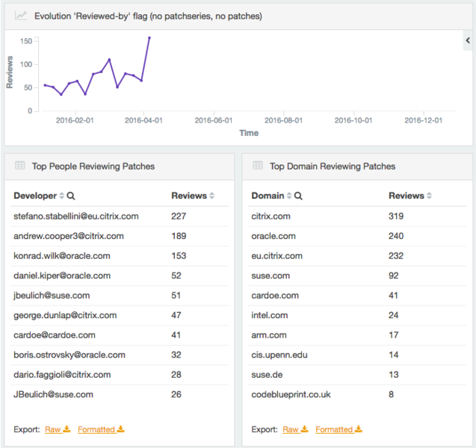Sort developers by Reviews column
The image size is (476, 448).
212,196
